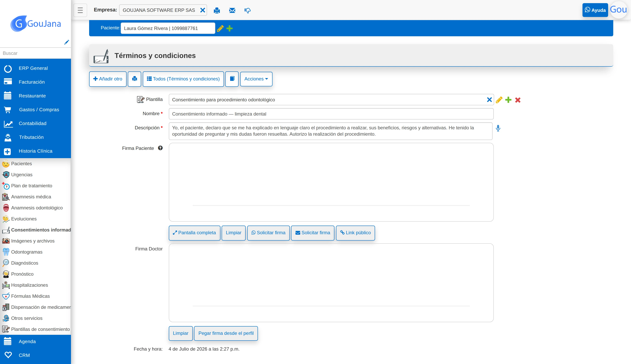631x364 pixels.
Task: Click the green plus icon beside Plantilla
Action: (x=508, y=100)
